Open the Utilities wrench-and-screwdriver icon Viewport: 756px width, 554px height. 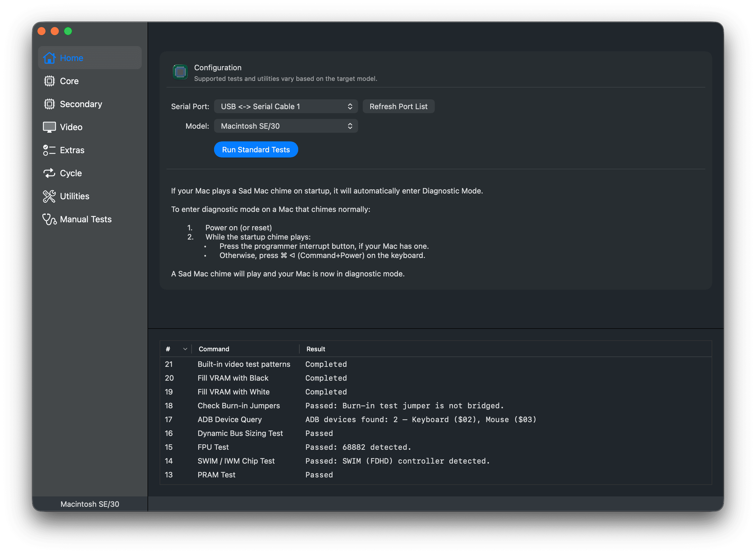click(49, 196)
